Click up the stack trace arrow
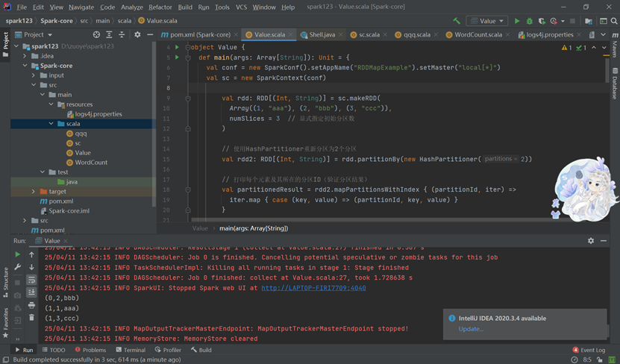 [31, 254]
